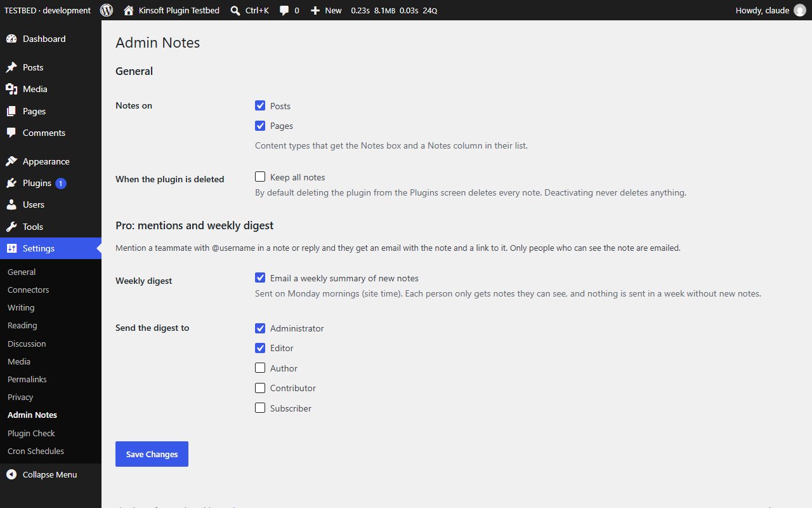This screenshot has height=508, width=812.
Task: Click the plus icon beside New
Action: [x=315, y=10]
